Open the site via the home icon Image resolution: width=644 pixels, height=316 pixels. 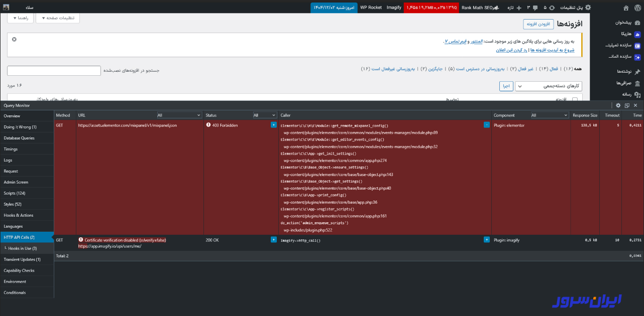click(x=626, y=7)
